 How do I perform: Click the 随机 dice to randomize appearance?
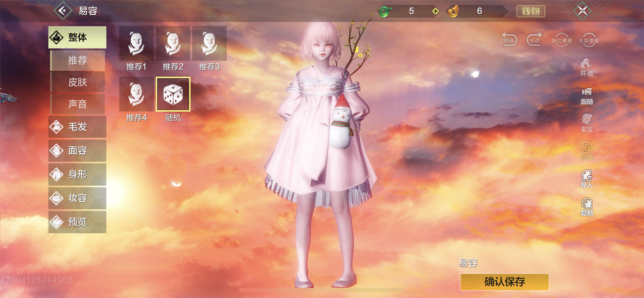point(173,94)
